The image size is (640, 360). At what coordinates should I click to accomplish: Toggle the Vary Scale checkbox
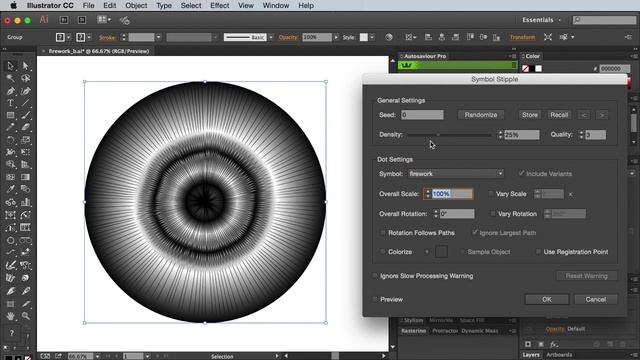point(491,194)
